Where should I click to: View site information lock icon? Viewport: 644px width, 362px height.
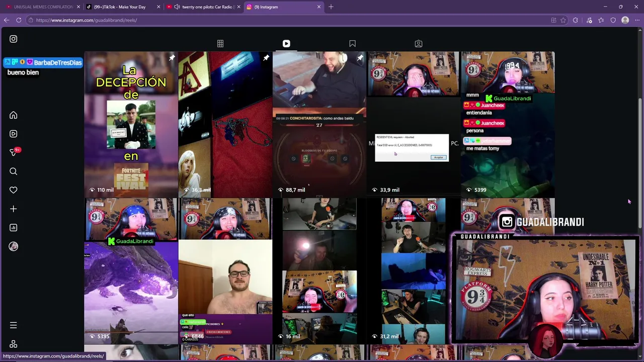click(31, 20)
